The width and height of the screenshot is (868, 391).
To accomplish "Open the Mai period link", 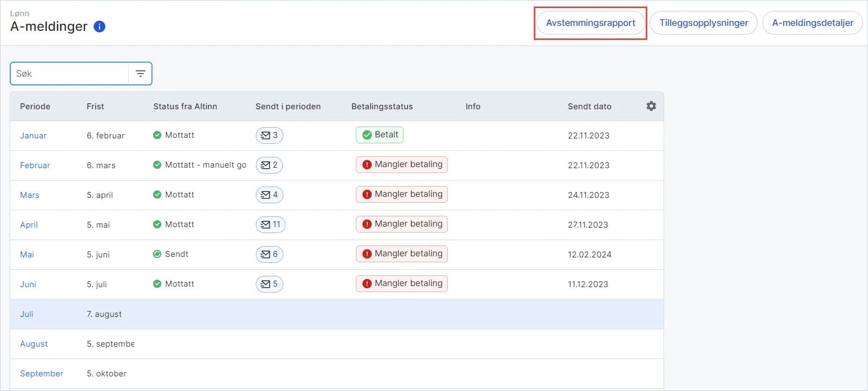I will (27, 255).
